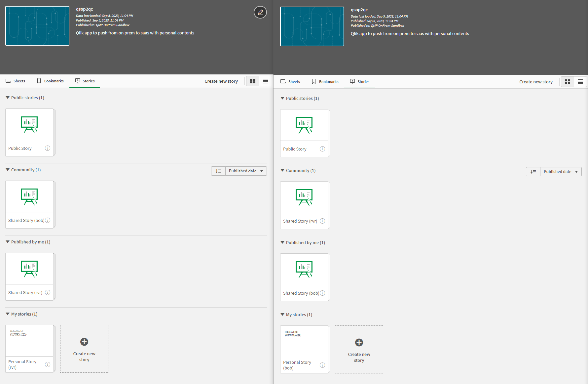Viewport: 588px width, 384px height.
Task: Open Personal Story (rvr) thumbnail
Action: (29, 341)
